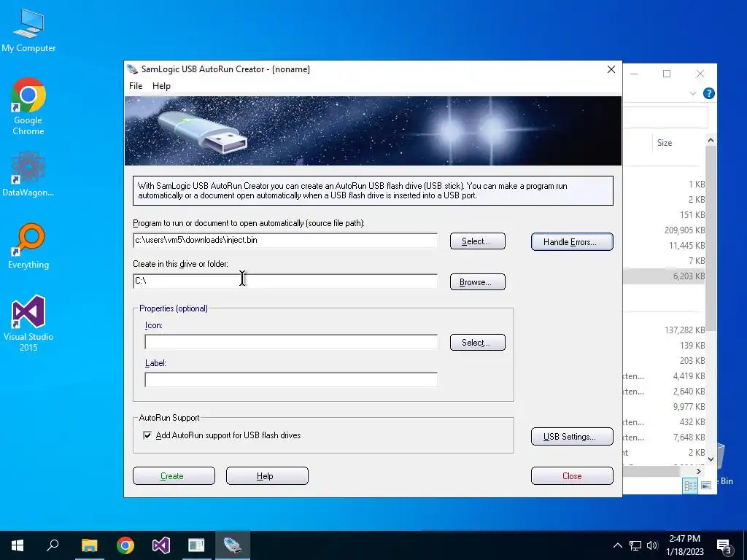
Task: Browse for destination drive or folder
Action: click(477, 282)
